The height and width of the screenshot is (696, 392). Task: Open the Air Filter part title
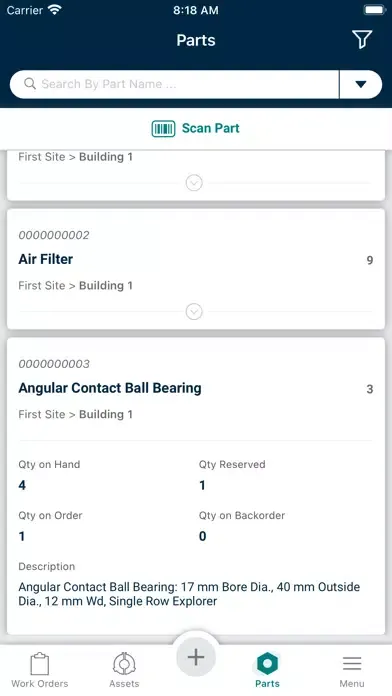[45, 259]
